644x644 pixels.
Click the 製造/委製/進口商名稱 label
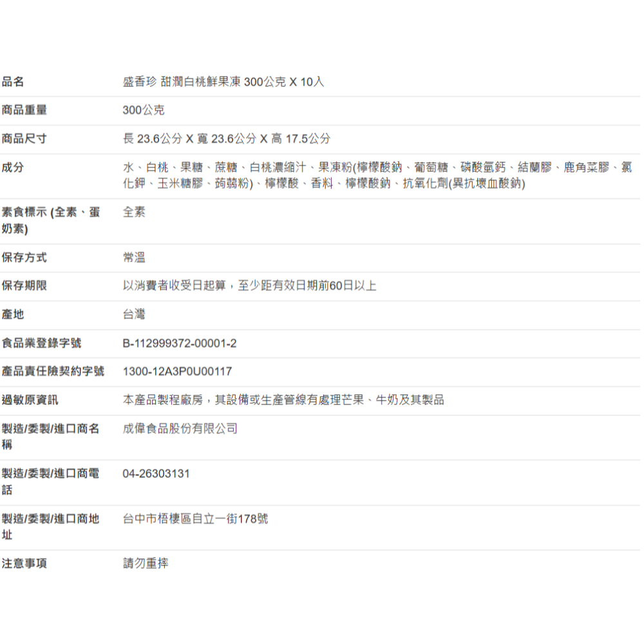(50, 437)
